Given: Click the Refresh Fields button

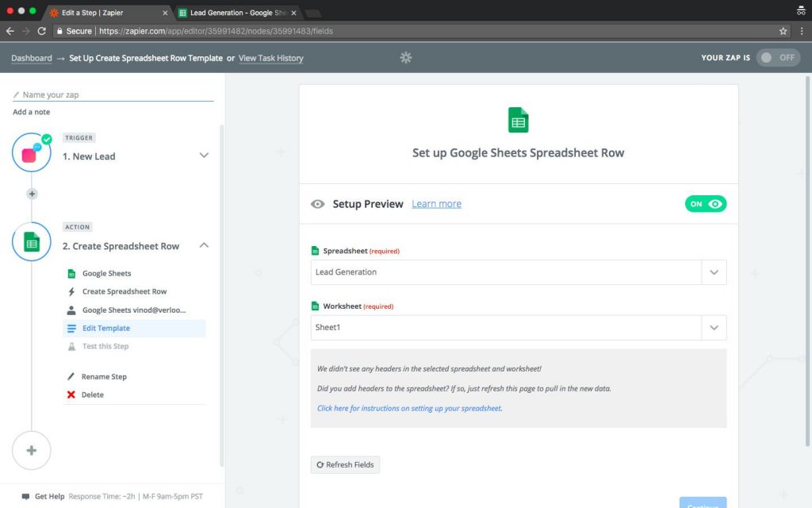Looking at the screenshot, I should pos(345,465).
